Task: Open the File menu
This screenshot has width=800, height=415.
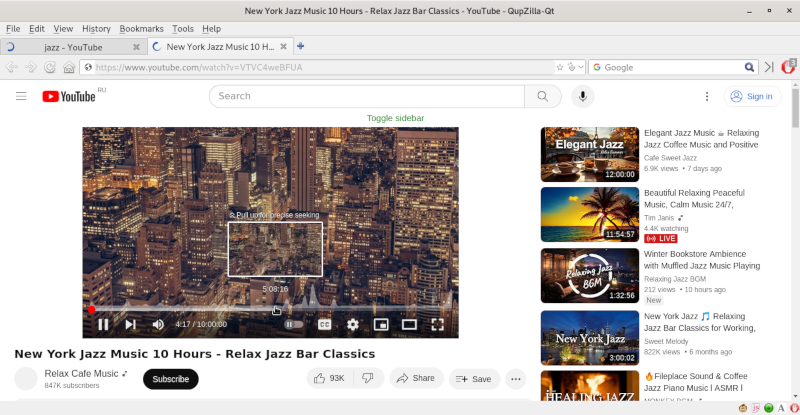Action: 13,29
